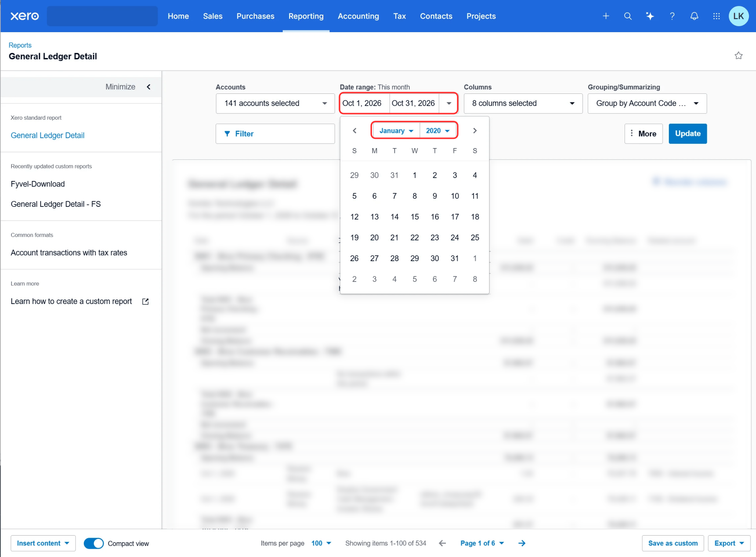Click the Oct 31, 2026 end date field
Image resolution: width=756 pixels, height=557 pixels.
pyautogui.click(x=414, y=103)
